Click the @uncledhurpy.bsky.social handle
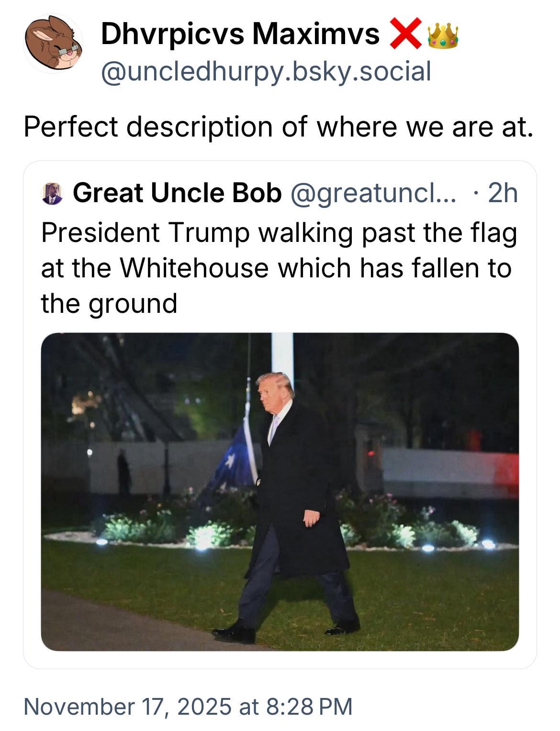 click(266, 71)
